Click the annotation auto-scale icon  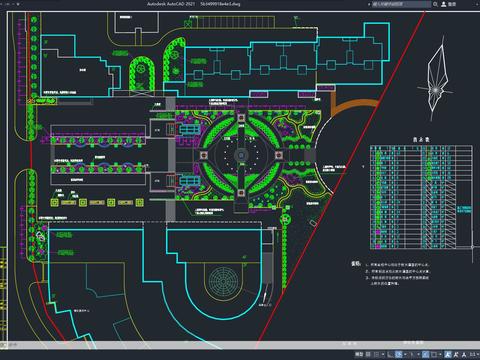click(x=456, y=354)
